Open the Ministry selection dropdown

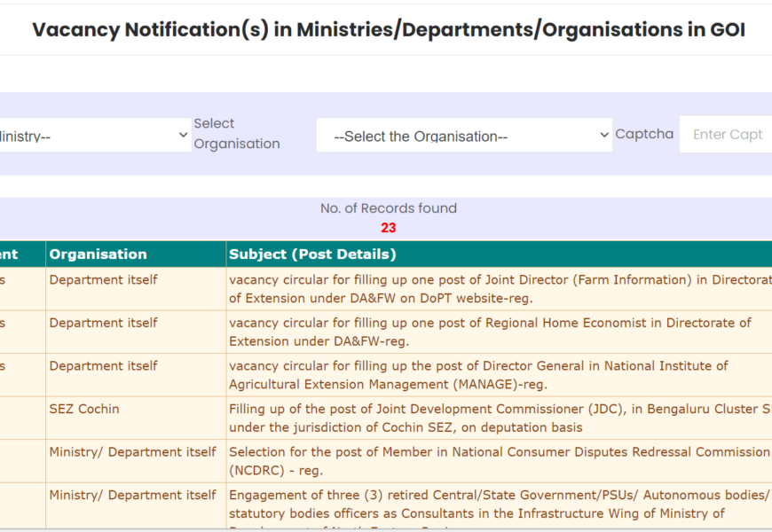click(x=93, y=136)
